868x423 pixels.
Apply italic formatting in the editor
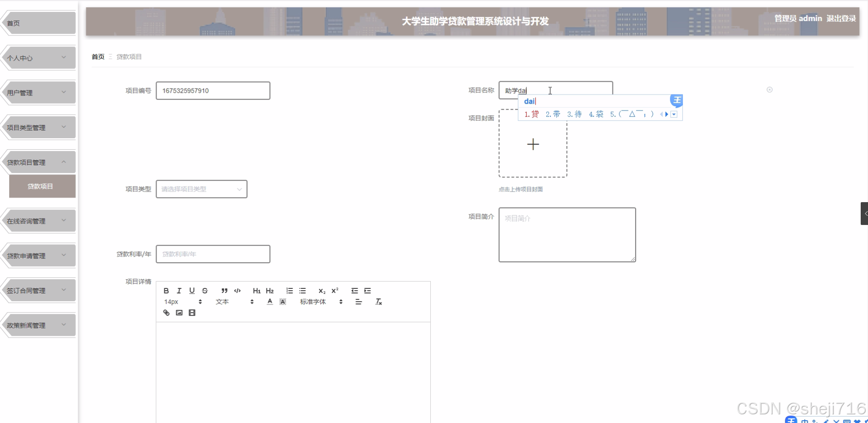click(x=179, y=291)
